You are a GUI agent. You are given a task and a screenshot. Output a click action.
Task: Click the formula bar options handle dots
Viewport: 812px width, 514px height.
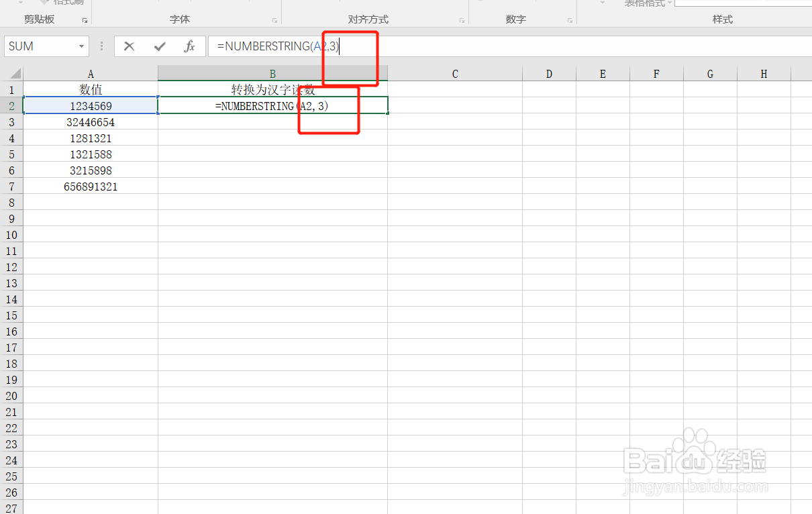point(102,46)
